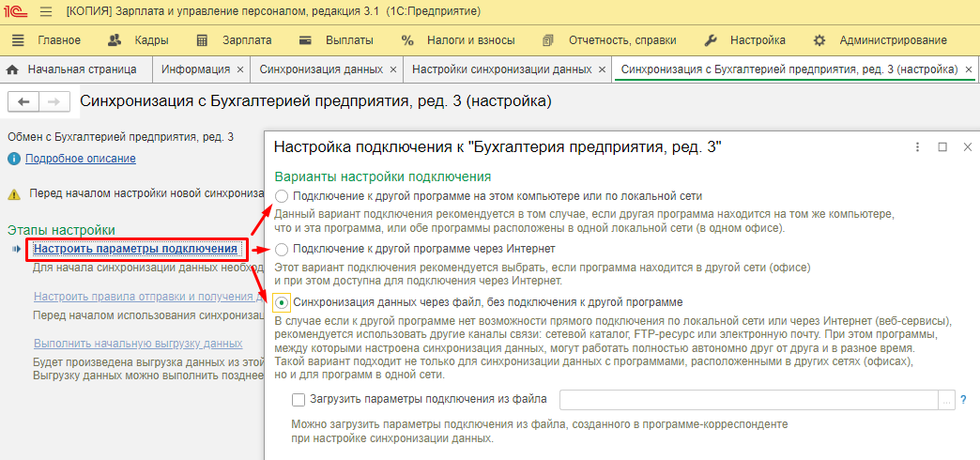
Task: Click the Этапы настройки heading
Action: [61, 230]
